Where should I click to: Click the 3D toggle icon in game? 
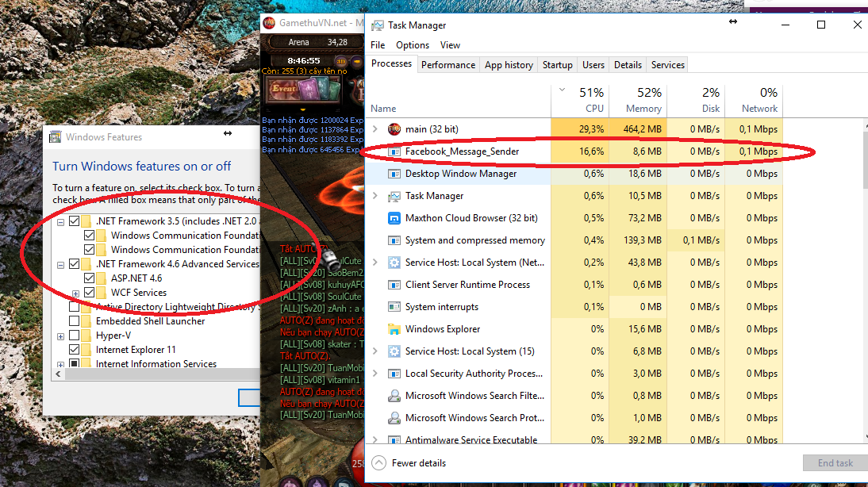pyautogui.click(x=341, y=61)
